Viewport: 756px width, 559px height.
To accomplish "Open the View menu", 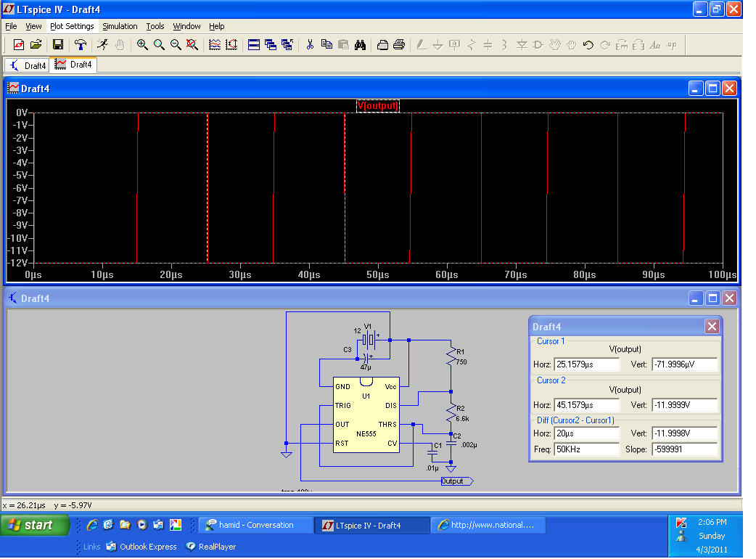I will tap(33, 26).
